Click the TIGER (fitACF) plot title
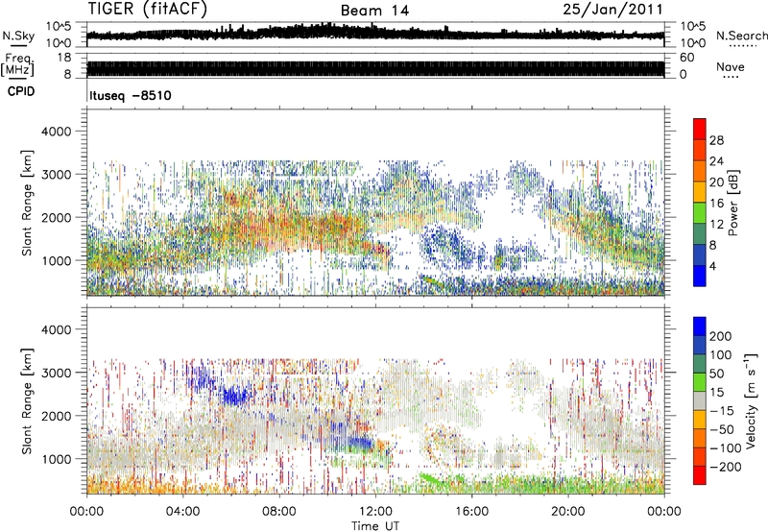Viewport: 768px width, 532px height. tap(148, 10)
